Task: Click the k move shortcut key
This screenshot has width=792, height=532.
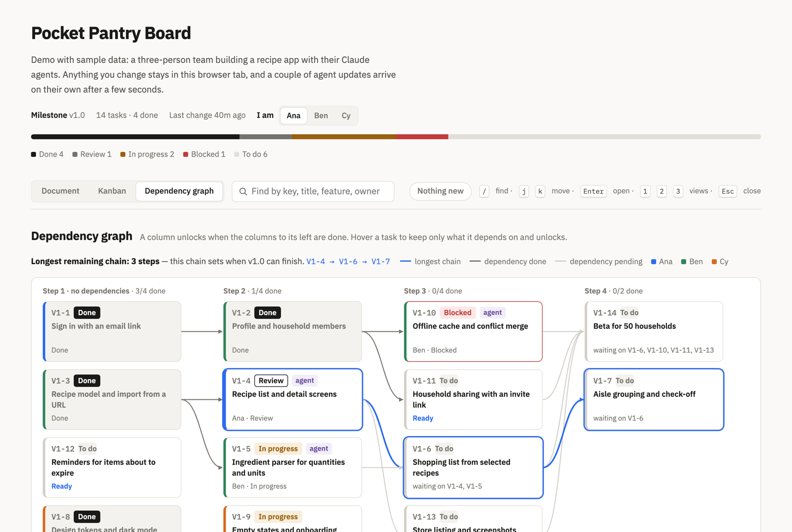Action: point(540,191)
